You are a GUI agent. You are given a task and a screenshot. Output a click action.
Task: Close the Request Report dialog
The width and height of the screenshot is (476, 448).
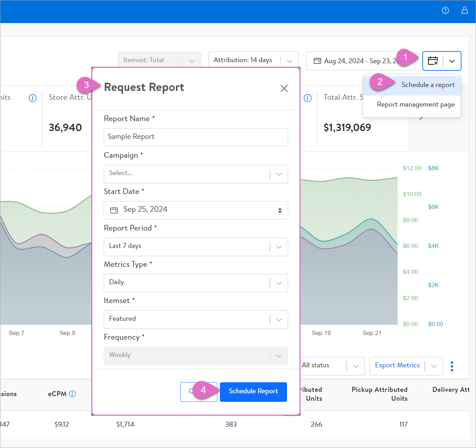284,88
